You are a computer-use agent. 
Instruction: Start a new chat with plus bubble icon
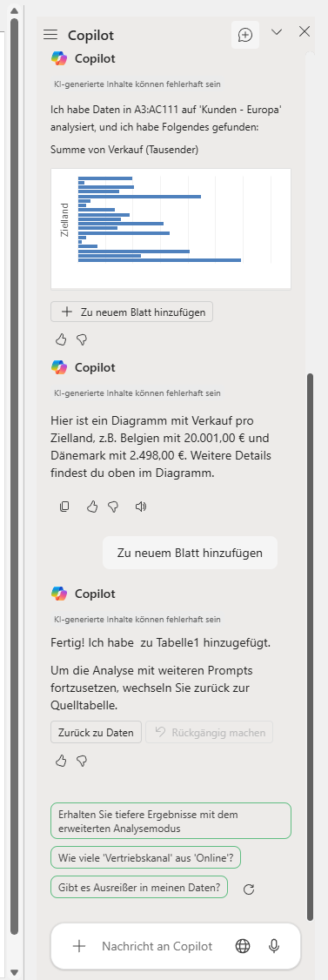tap(245, 35)
